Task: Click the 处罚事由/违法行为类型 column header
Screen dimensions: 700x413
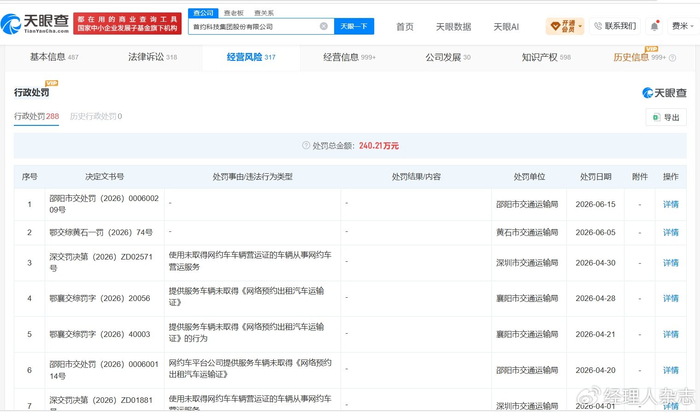Action: point(253,177)
